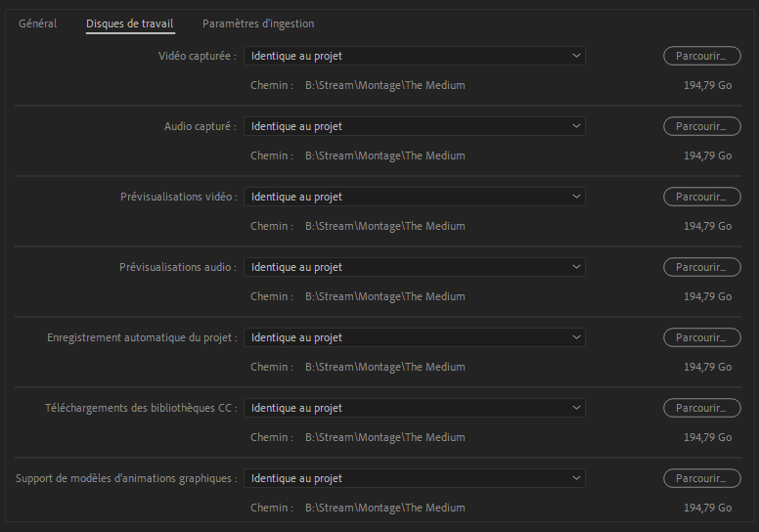Click the Vidéo capturée Chemin path text
The image size is (759, 532).
384,85
